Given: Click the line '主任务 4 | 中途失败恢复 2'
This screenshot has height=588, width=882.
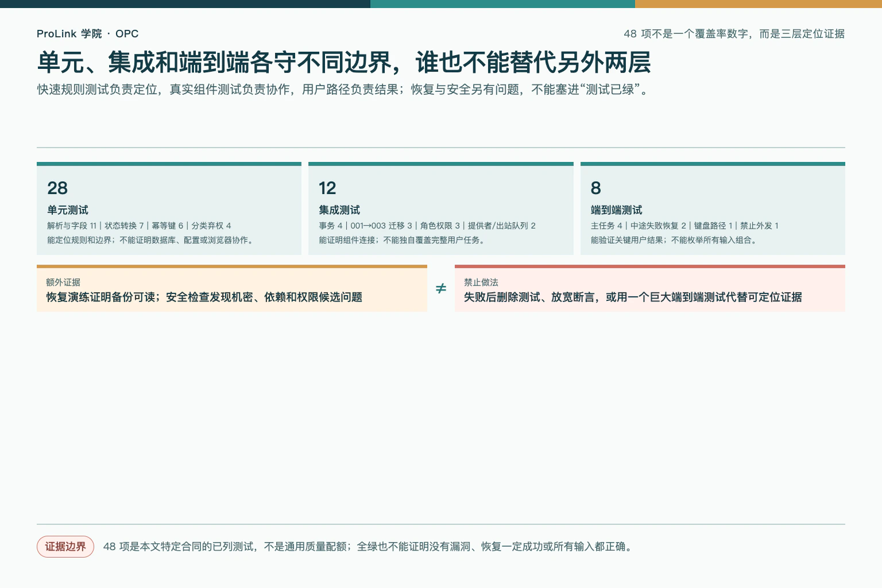Looking at the screenshot, I should coord(684,226).
